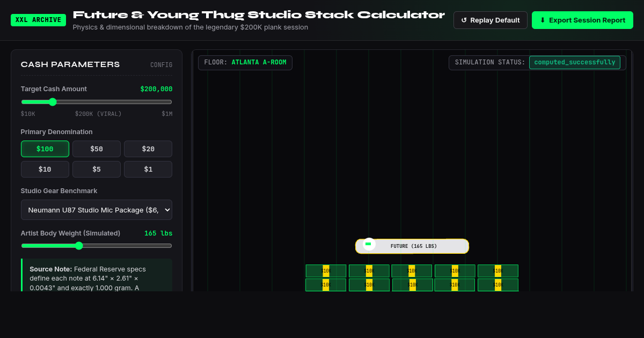This screenshot has height=338, width=644.
Task: Click the $10K slider minimum label
Action: (x=28, y=114)
